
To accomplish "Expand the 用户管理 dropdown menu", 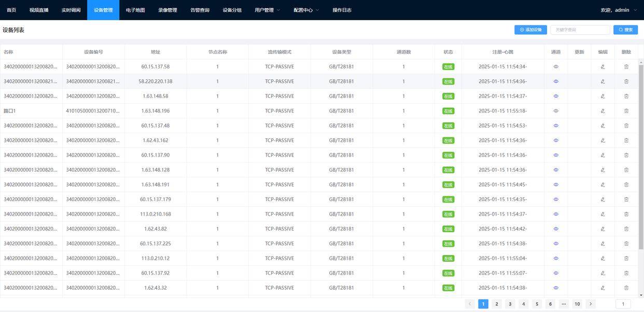I will pyautogui.click(x=267, y=10).
